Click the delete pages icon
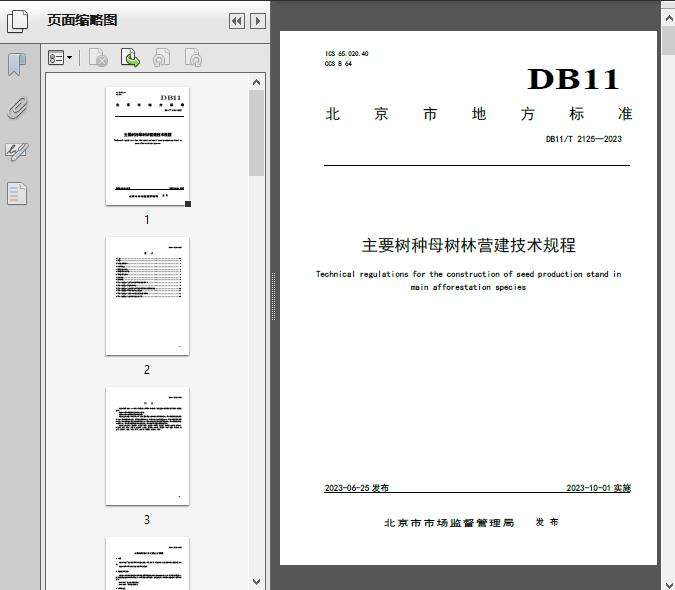Screen dimensions: 675x590 click(98, 58)
